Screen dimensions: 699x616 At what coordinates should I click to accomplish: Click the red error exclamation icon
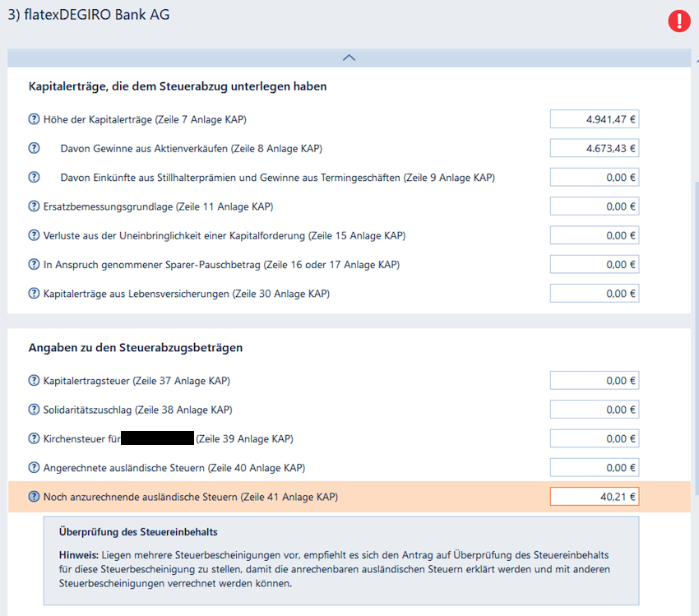(679, 21)
